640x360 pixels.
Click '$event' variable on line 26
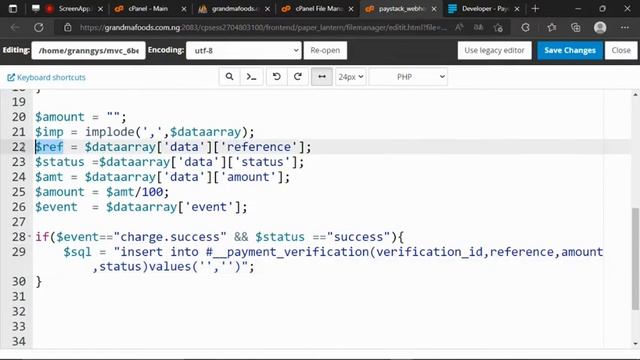pos(56,207)
